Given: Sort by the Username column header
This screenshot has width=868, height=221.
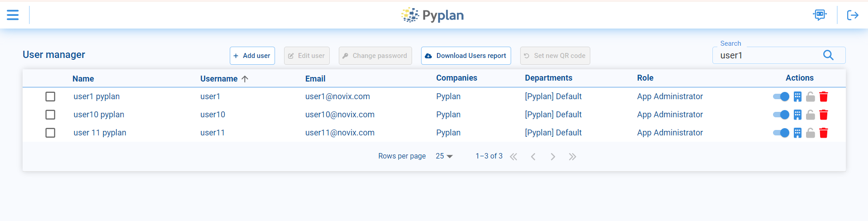Looking at the screenshot, I should (219, 79).
